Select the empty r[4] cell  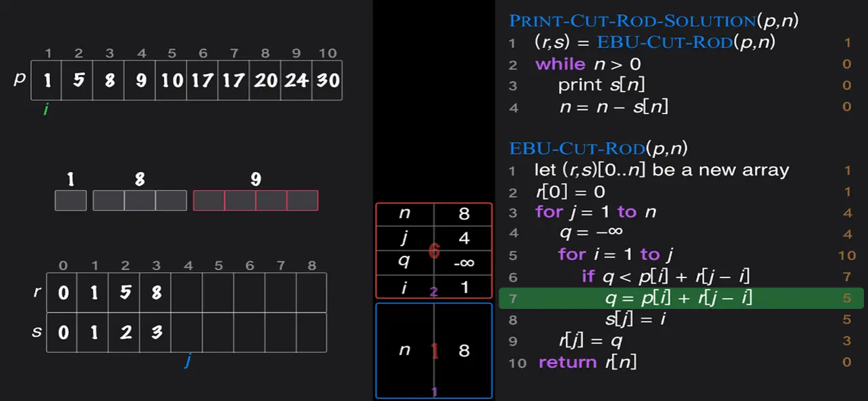pyautogui.click(x=187, y=292)
